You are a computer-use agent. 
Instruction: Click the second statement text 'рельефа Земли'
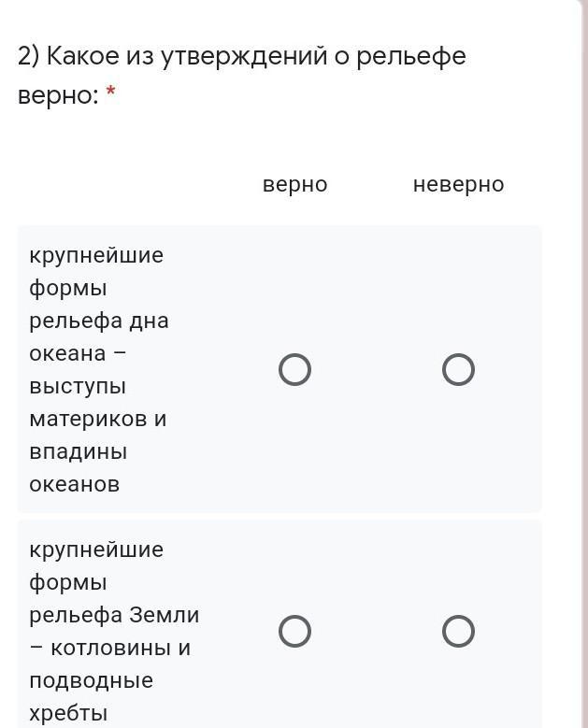pyautogui.click(x=114, y=615)
